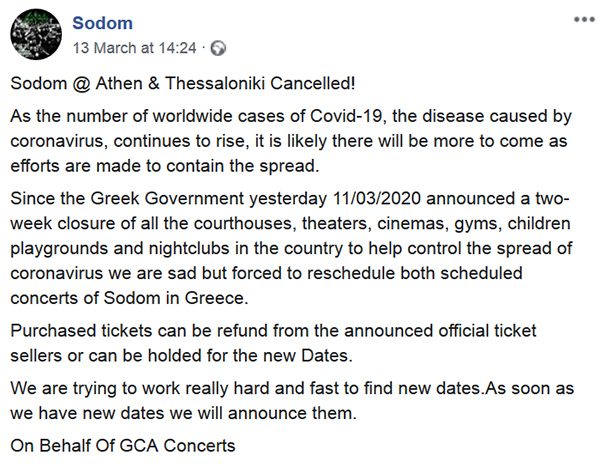
Task: Click the line 'coronavirus we are sad but forced'
Action: [266, 273]
